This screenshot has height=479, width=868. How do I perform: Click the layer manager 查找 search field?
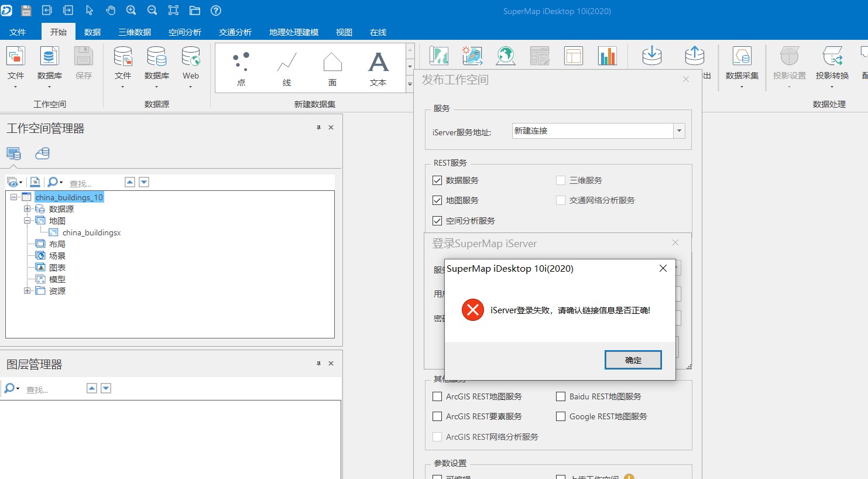[53, 389]
